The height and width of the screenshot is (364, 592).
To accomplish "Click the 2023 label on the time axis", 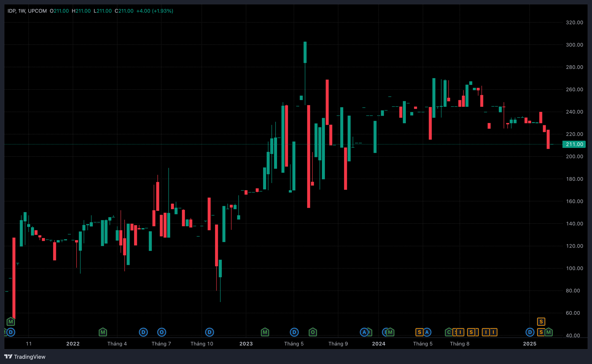I will pyautogui.click(x=246, y=343).
